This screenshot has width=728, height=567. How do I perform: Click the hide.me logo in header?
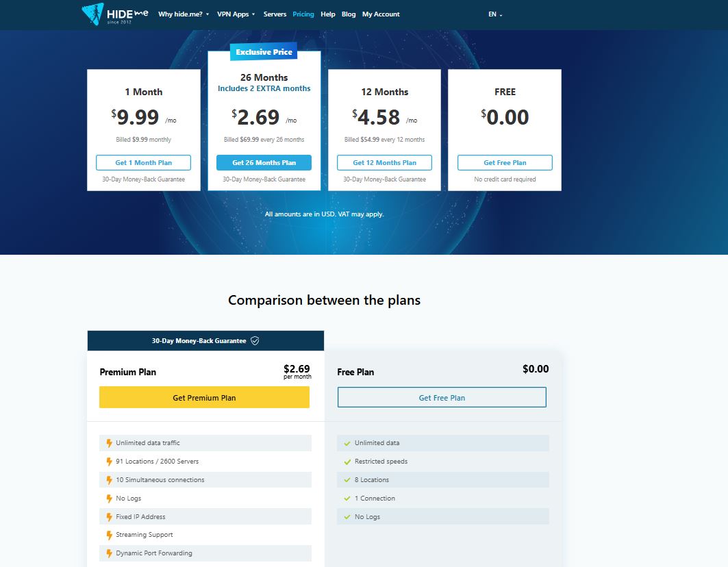coord(114,14)
